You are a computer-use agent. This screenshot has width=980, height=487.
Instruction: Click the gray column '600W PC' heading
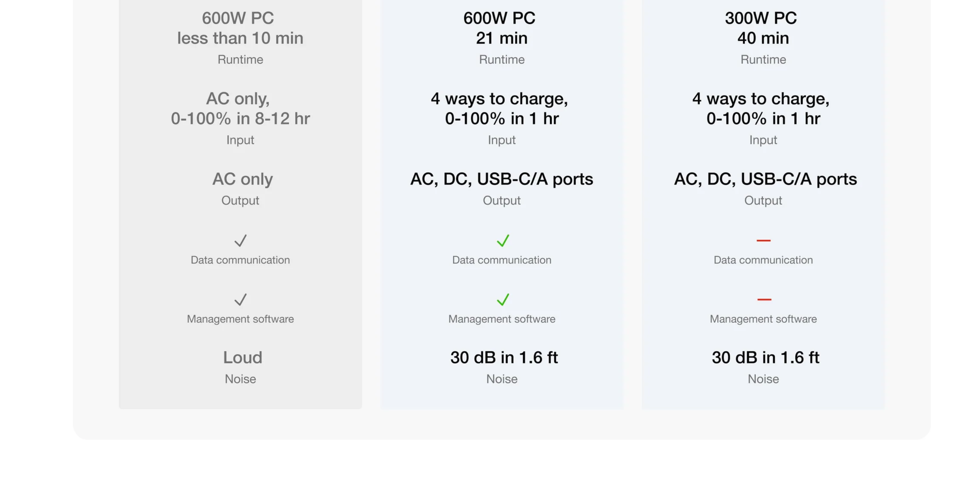click(x=238, y=18)
